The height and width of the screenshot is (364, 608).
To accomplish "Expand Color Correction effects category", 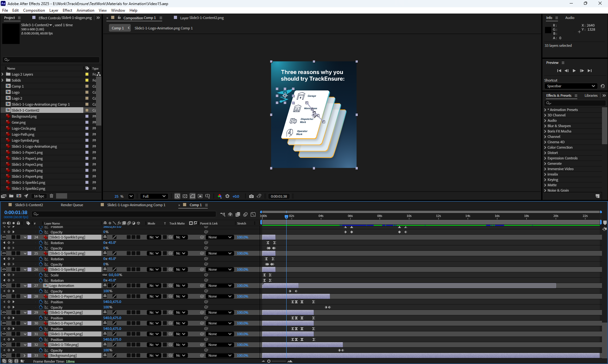I will click(545, 147).
